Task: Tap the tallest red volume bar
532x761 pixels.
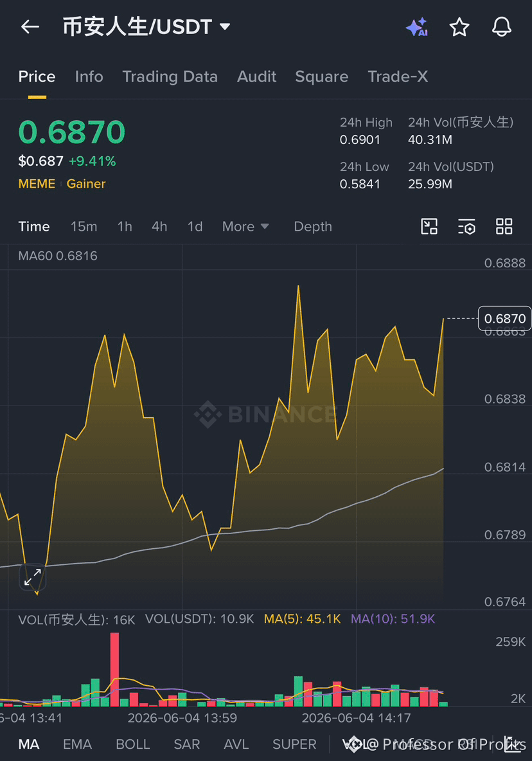Action: (114, 669)
